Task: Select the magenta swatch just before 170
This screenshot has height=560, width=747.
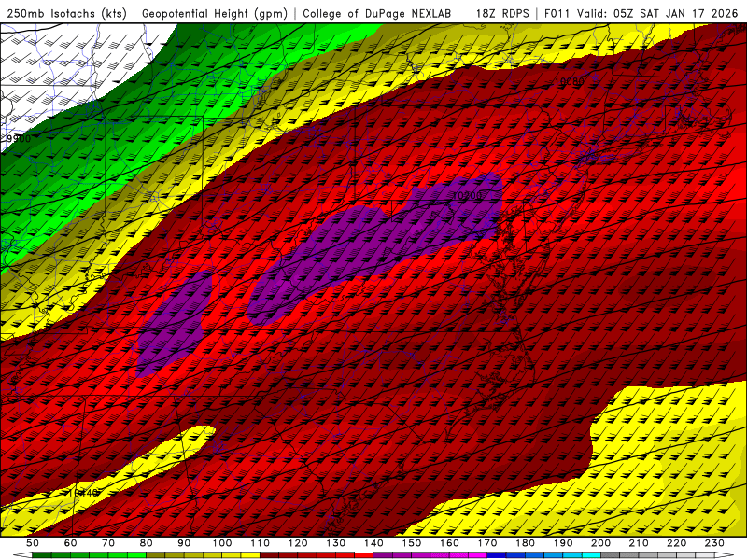Action: click(x=477, y=555)
